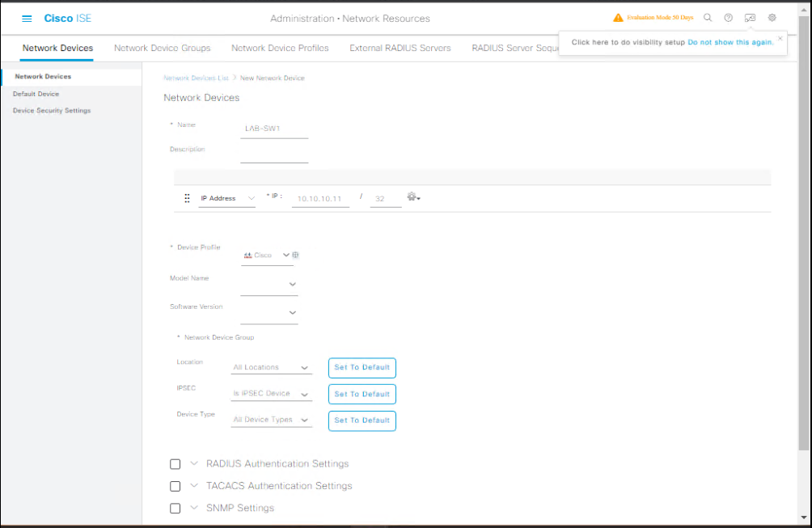Image resolution: width=812 pixels, height=528 pixels.
Task: Click the vertical page scrollbar
Action: point(804,233)
